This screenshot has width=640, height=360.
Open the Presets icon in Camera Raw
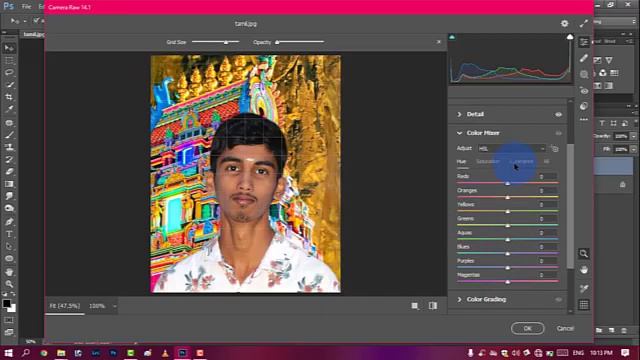[584, 106]
